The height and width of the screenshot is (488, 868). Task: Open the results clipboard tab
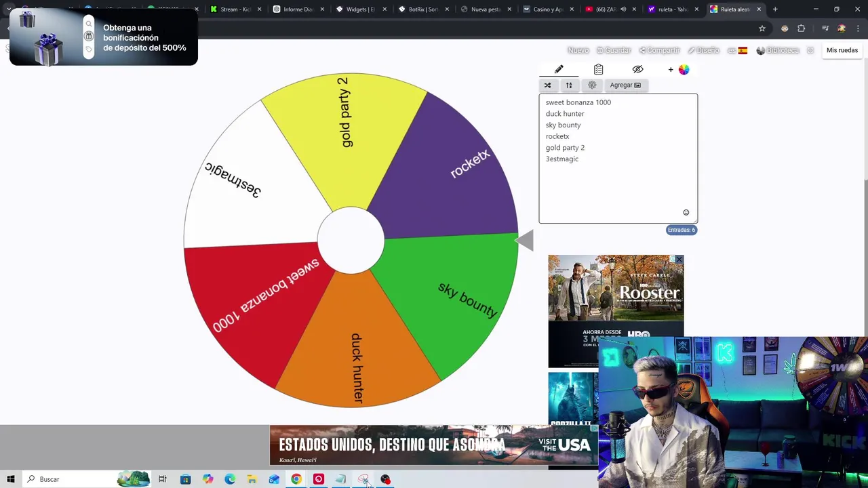tap(598, 69)
